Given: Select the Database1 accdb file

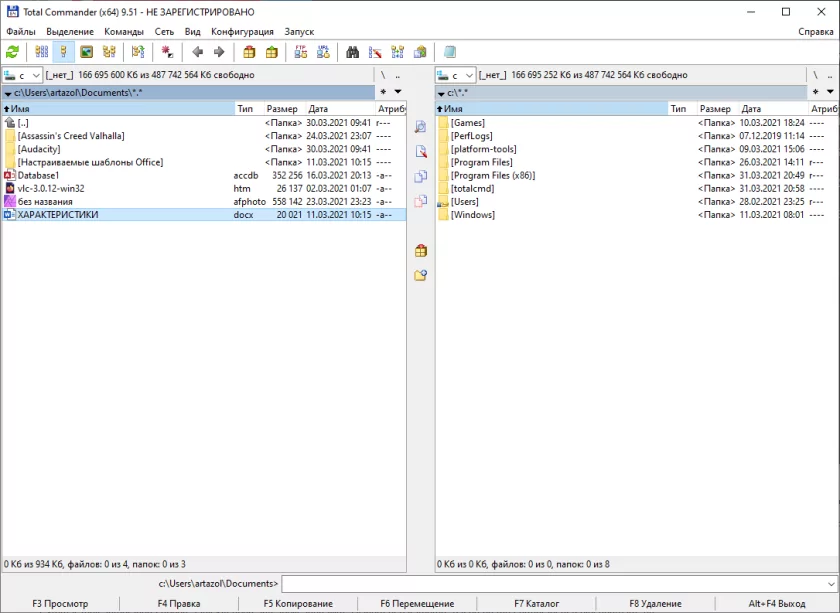Looking at the screenshot, I should (204, 175).
